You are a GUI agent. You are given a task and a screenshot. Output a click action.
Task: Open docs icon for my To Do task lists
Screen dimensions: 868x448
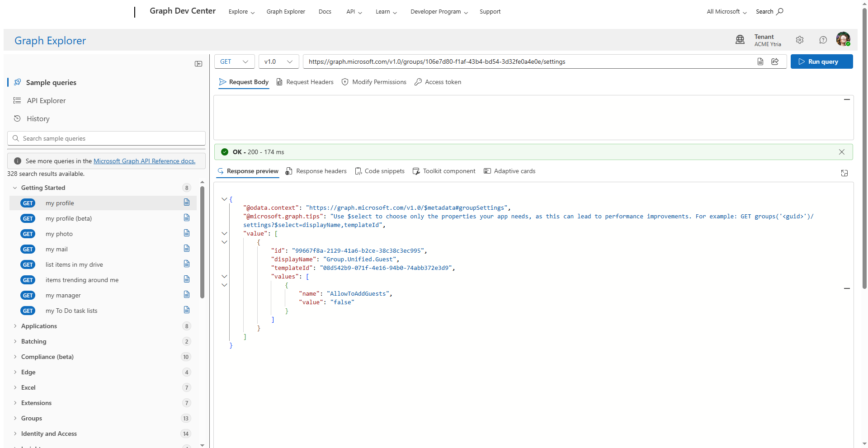187,310
